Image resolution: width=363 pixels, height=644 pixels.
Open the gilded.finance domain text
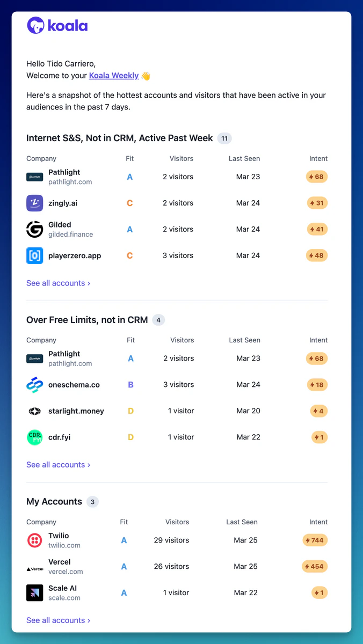70,235
